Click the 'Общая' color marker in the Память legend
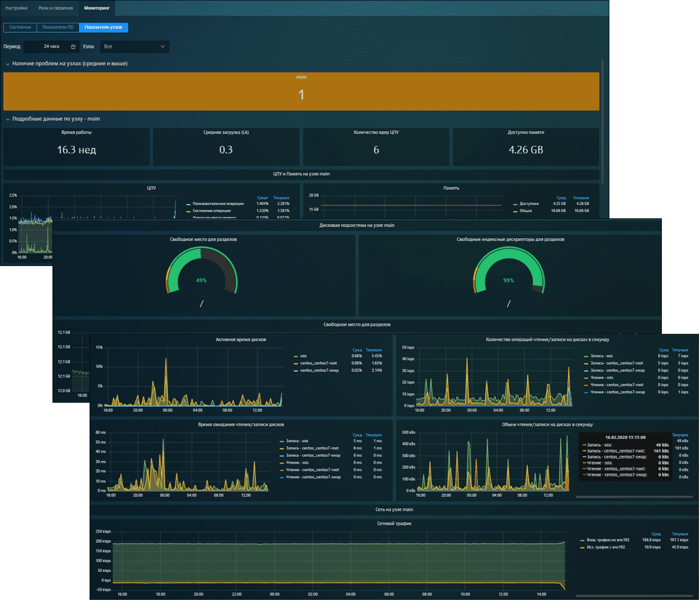700x602 pixels. [x=515, y=211]
